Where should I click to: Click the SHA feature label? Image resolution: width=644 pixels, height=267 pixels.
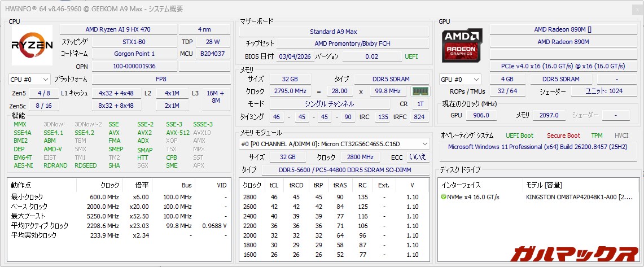click(x=114, y=165)
